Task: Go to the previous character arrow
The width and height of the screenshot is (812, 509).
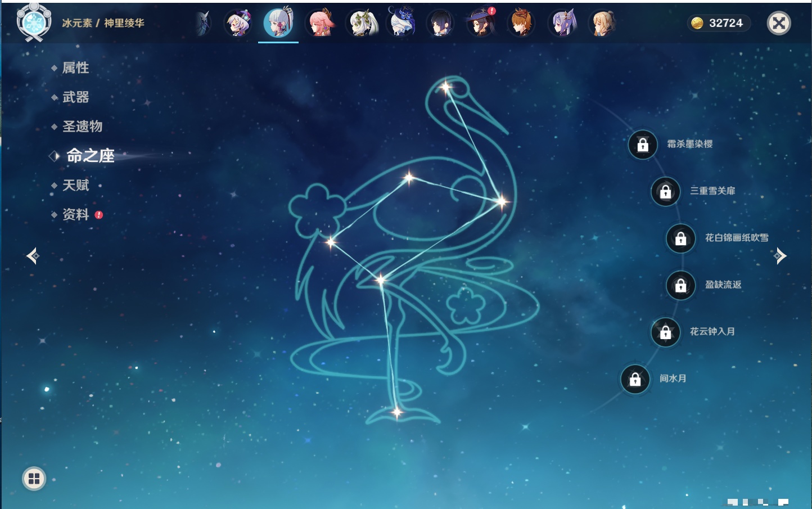Action: pyautogui.click(x=33, y=256)
